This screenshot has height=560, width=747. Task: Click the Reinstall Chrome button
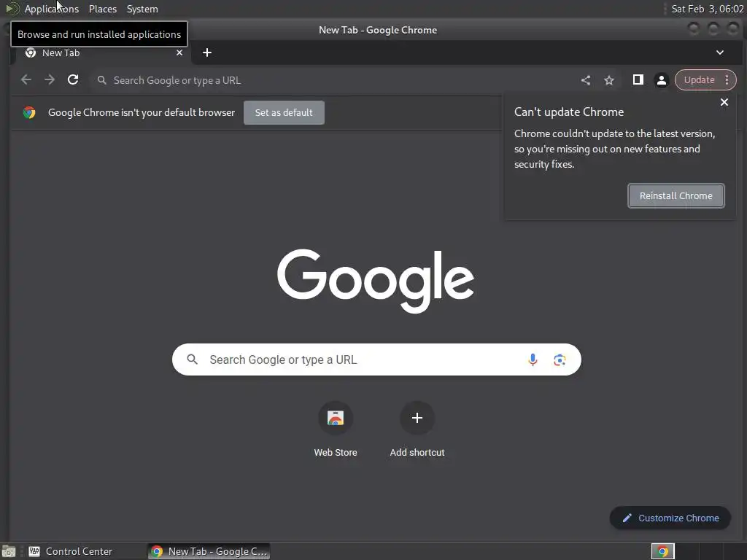(x=676, y=195)
